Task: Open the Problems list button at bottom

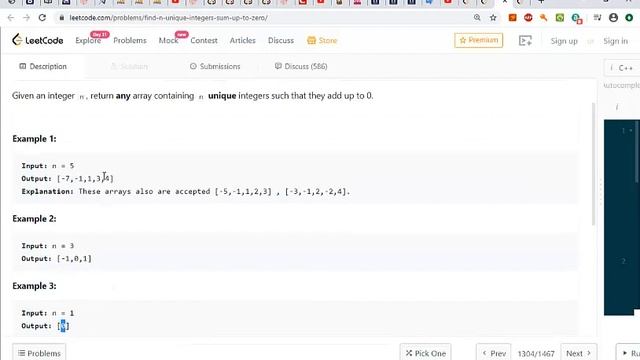Action: click(39, 353)
